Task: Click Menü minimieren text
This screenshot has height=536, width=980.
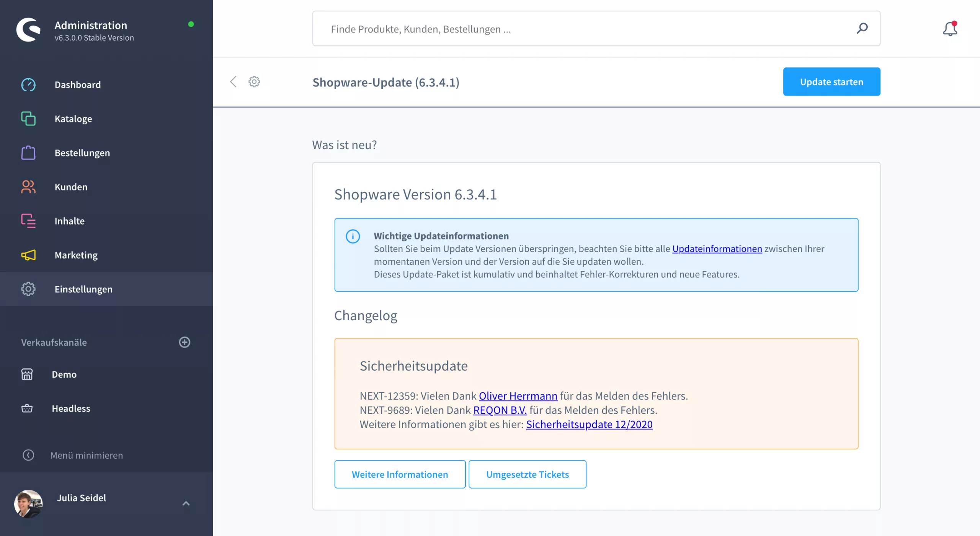Action: [x=87, y=455]
